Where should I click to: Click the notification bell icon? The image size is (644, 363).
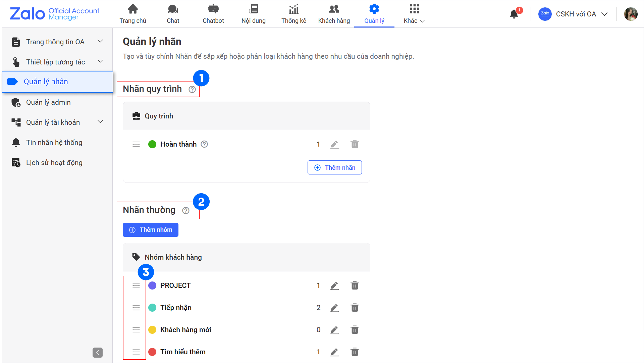pyautogui.click(x=514, y=14)
